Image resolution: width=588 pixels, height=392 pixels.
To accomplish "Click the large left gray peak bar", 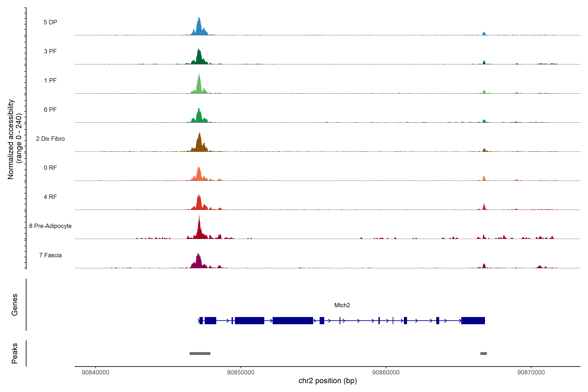I will 200,353.
